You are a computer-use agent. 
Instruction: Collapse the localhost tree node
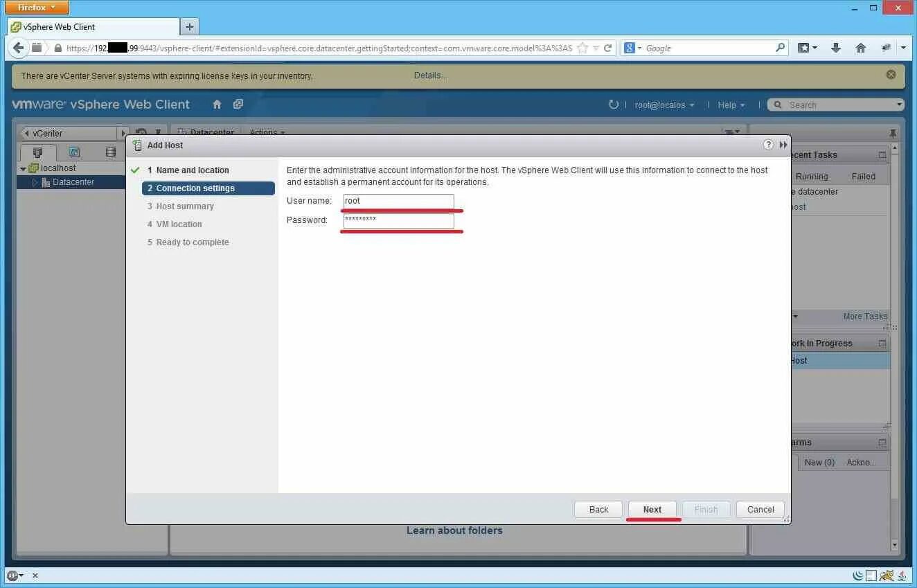click(23, 168)
